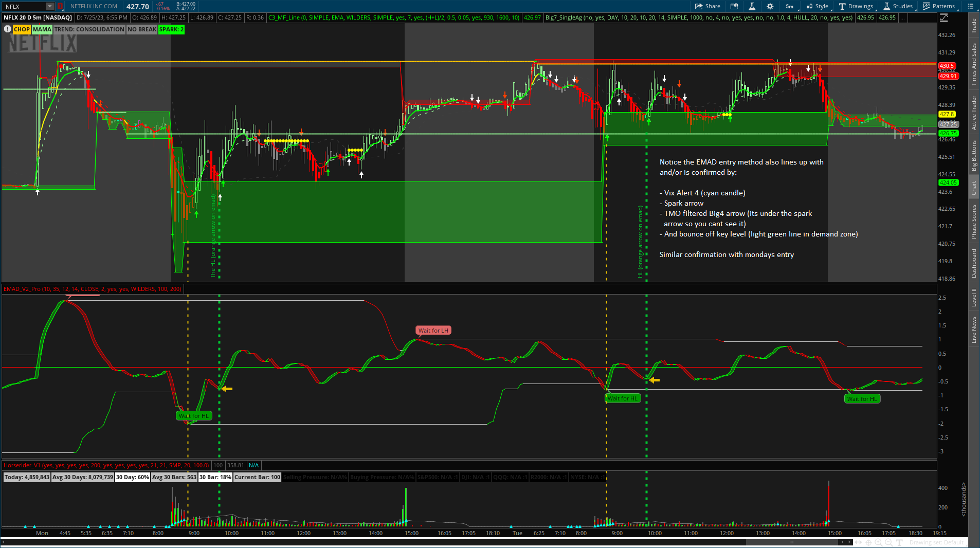Screen dimensions: 980x548
Task: Click the 429.91 red price label
Action: 949,76
